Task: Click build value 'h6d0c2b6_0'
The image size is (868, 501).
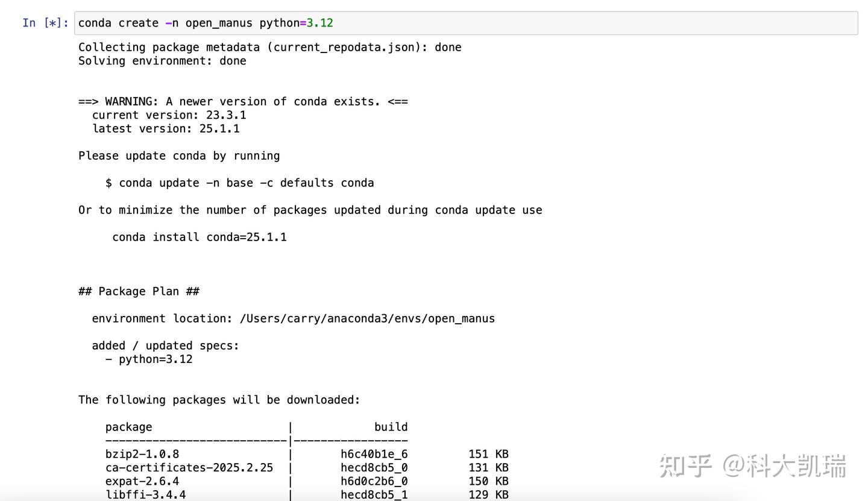Action: coord(374,481)
